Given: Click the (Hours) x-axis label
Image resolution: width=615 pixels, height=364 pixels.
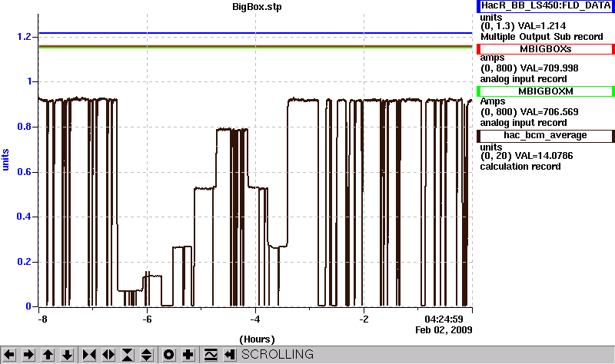Looking at the screenshot, I should point(257,339).
